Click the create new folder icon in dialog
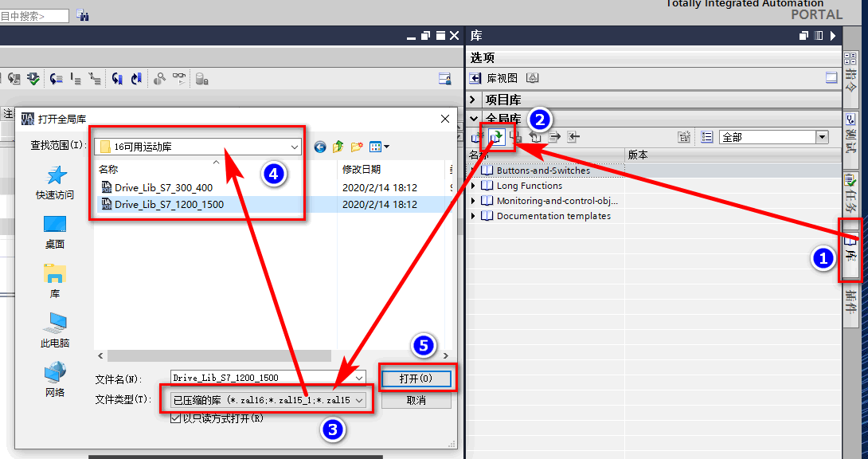Image resolution: width=868 pixels, height=459 pixels. [357, 147]
